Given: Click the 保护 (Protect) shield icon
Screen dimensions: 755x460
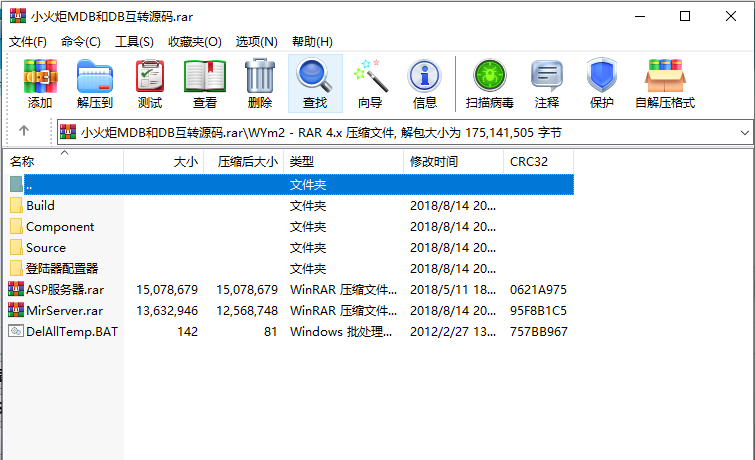Looking at the screenshot, I should [x=601, y=76].
